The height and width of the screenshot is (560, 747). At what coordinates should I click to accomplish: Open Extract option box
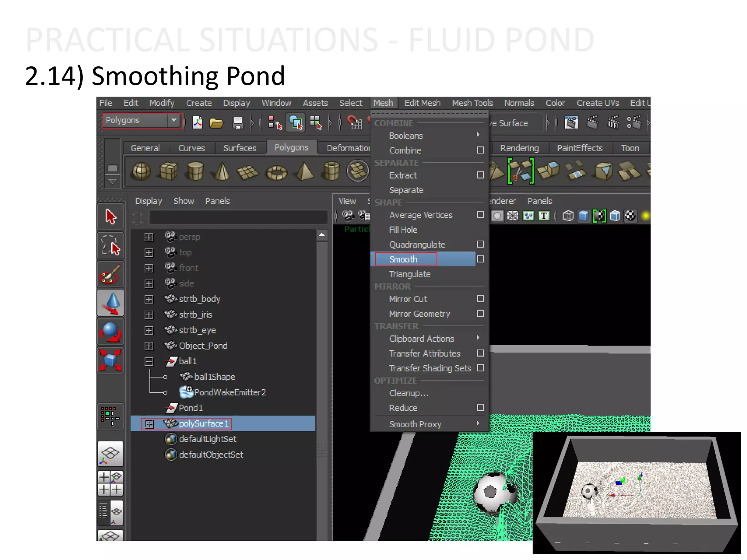480,175
